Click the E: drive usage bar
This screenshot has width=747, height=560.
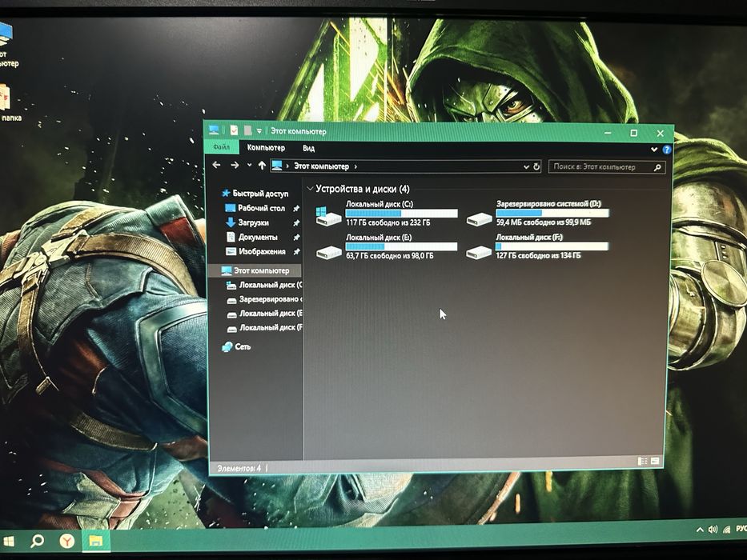pyautogui.click(x=401, y=246)
